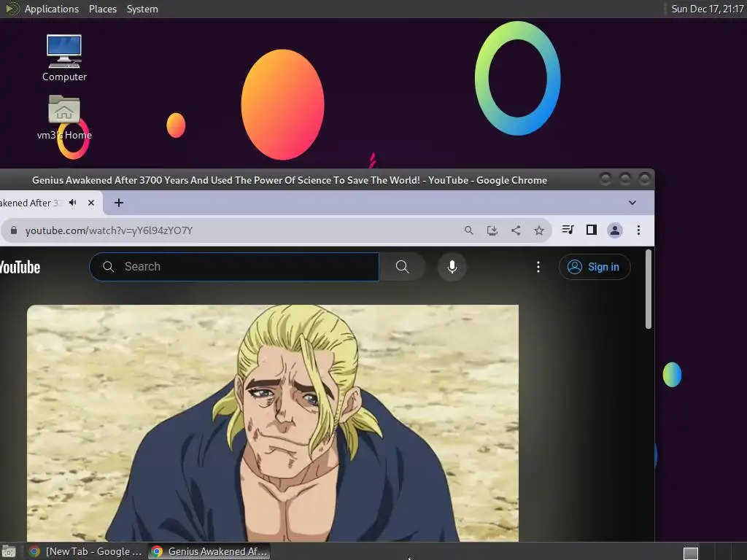Screen dimensions: 747x560
Task: Open the Applications menu
Action: coord(52,9)
